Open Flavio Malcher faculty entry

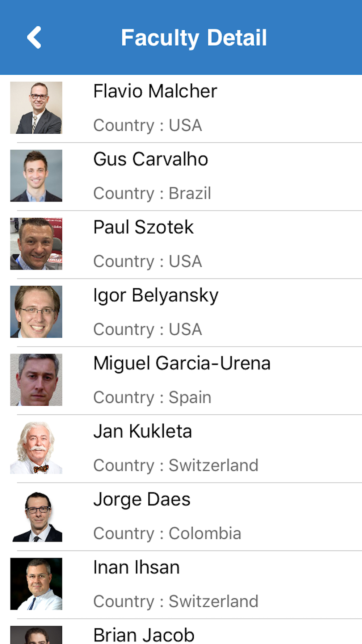(181, 109)
